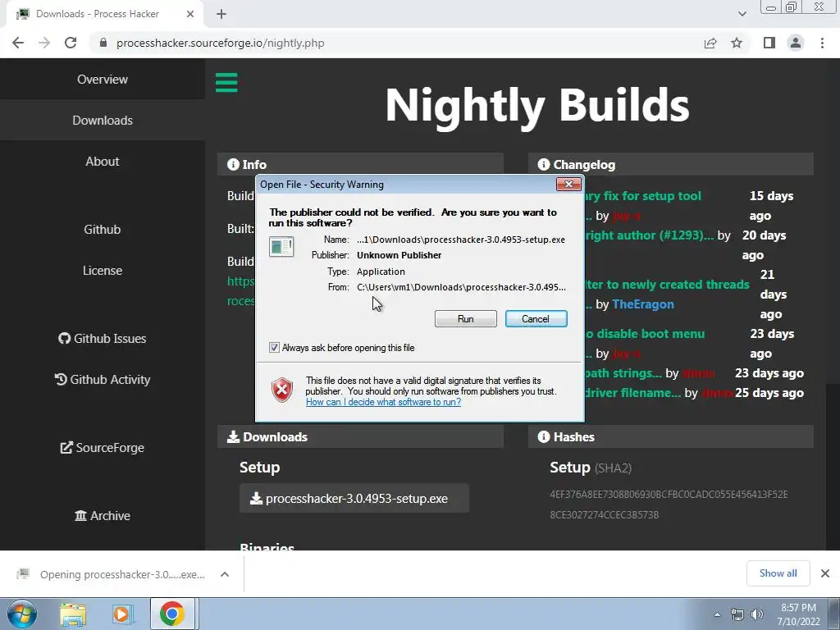Click the application file icon in dialog
The image size is (840, 630).
[281, 247]
